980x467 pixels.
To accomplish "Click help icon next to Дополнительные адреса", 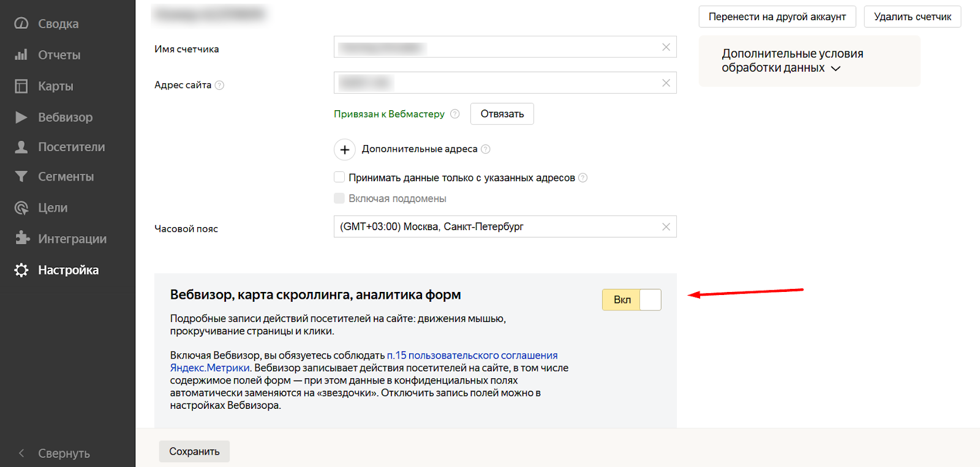I will 485,149.
